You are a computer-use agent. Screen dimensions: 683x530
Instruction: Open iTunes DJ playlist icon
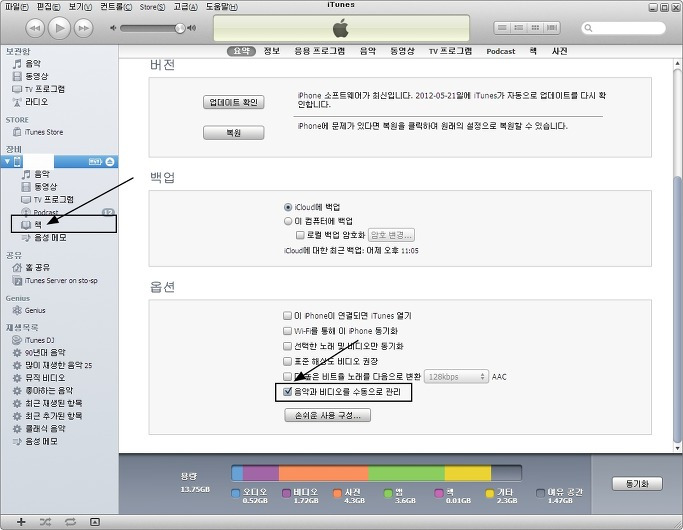pos(17,340)
